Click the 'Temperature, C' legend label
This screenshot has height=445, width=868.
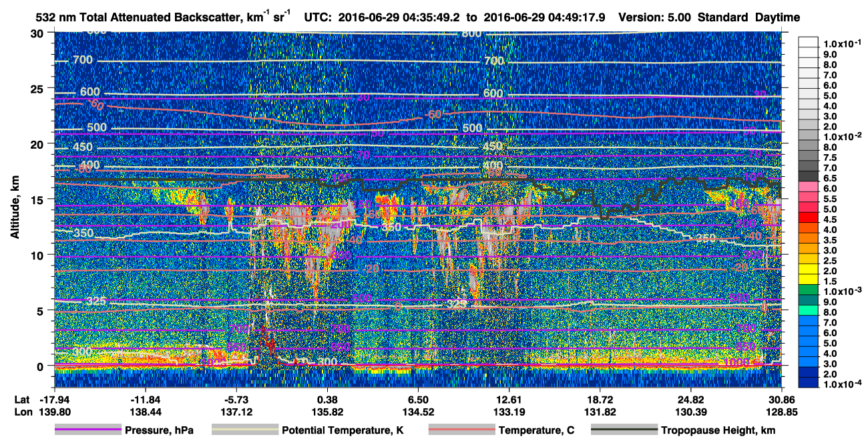click(x=536, y=430)
